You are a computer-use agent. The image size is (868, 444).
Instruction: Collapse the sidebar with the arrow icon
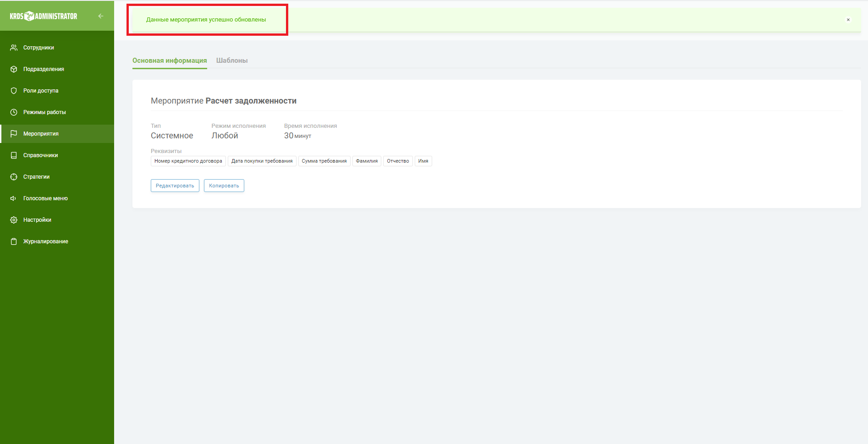pyautogui.click(x=101, y=16)
